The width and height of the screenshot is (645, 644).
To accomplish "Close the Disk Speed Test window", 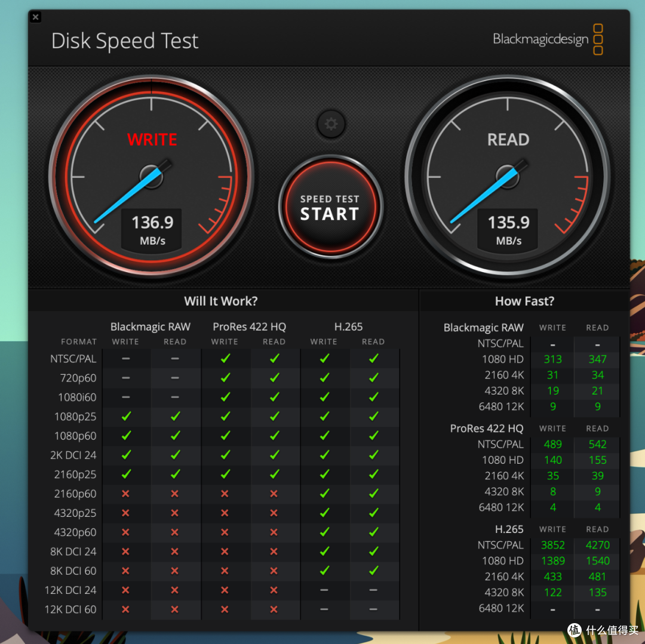I will (x=35, y=17).
